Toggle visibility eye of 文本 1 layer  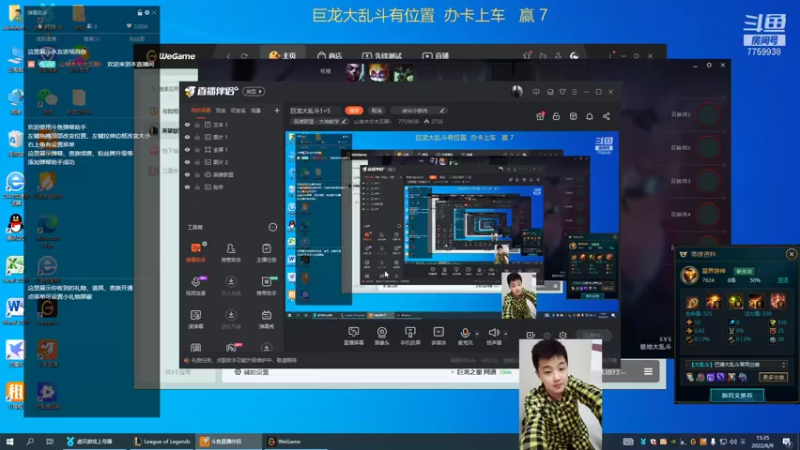[187, 124]
